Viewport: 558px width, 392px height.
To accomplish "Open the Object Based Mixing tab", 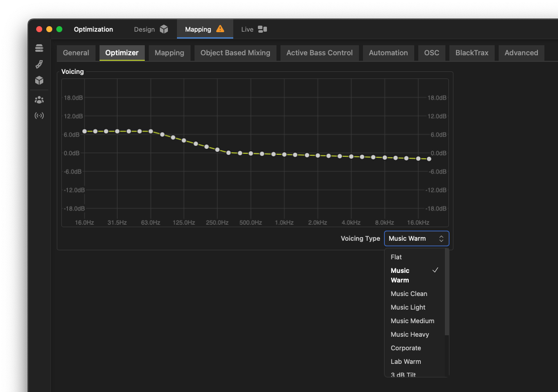I will coord(235,53).
